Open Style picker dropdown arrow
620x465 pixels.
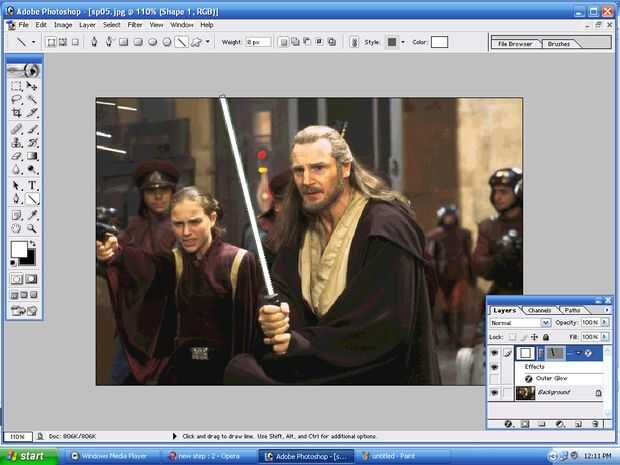(403, 42)
